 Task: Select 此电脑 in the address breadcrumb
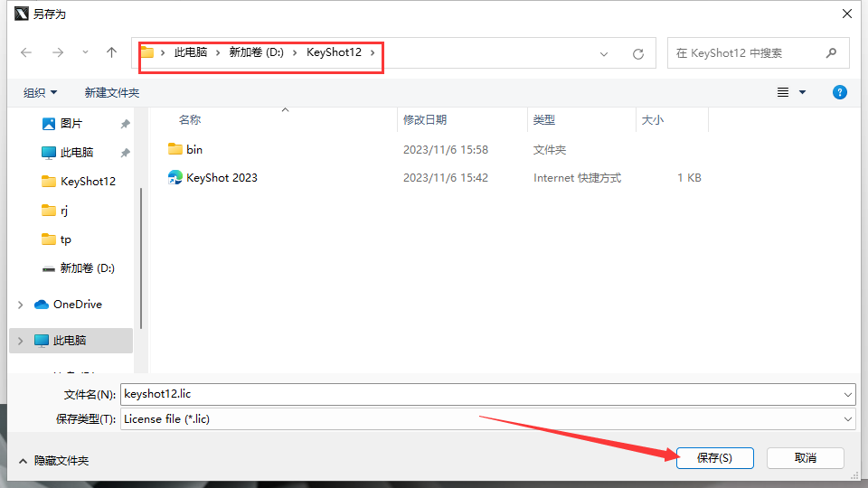(191, 52)
